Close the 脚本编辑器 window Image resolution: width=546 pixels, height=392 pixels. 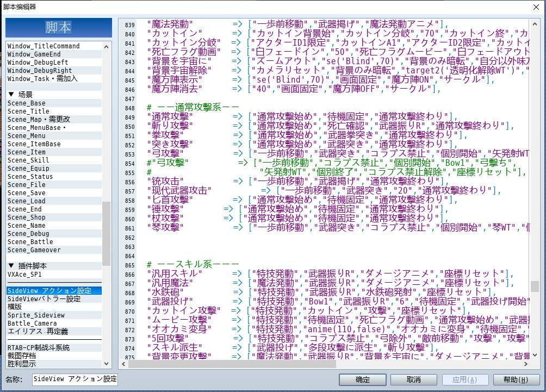(x=536, y=7)
